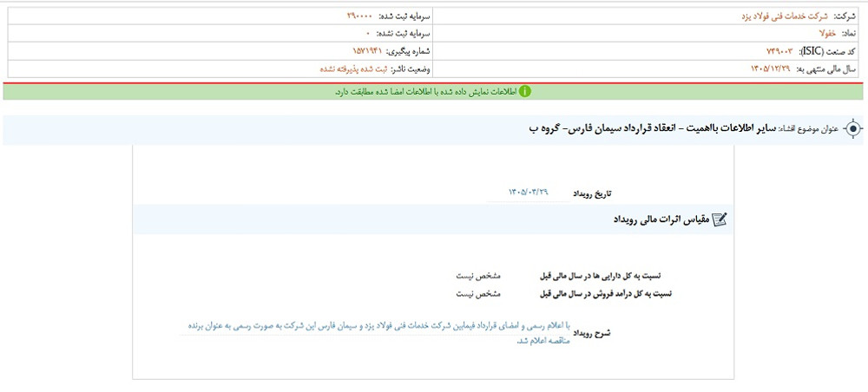This screenshot has width=868, height=392.
Task: Click the label نسبت به کل درآمد فروش
Action: tap(606, 294)
